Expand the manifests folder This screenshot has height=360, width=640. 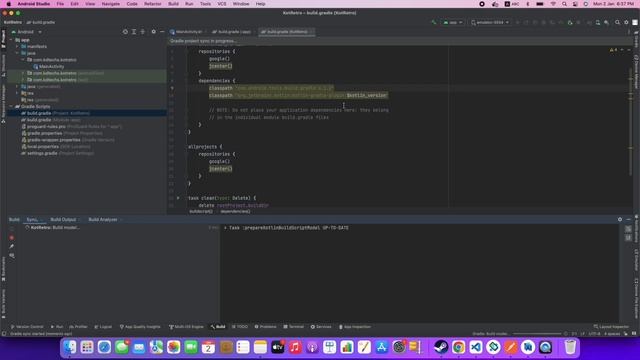coord(17,47)
